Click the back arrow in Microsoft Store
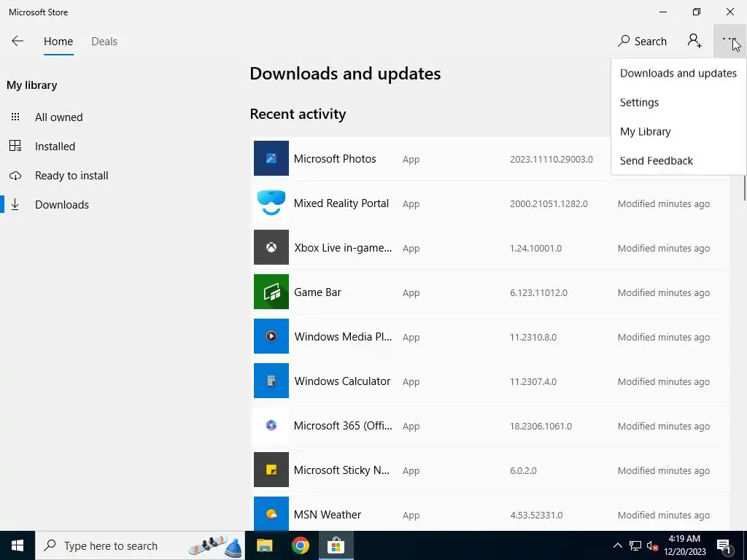 pos(18,41)
